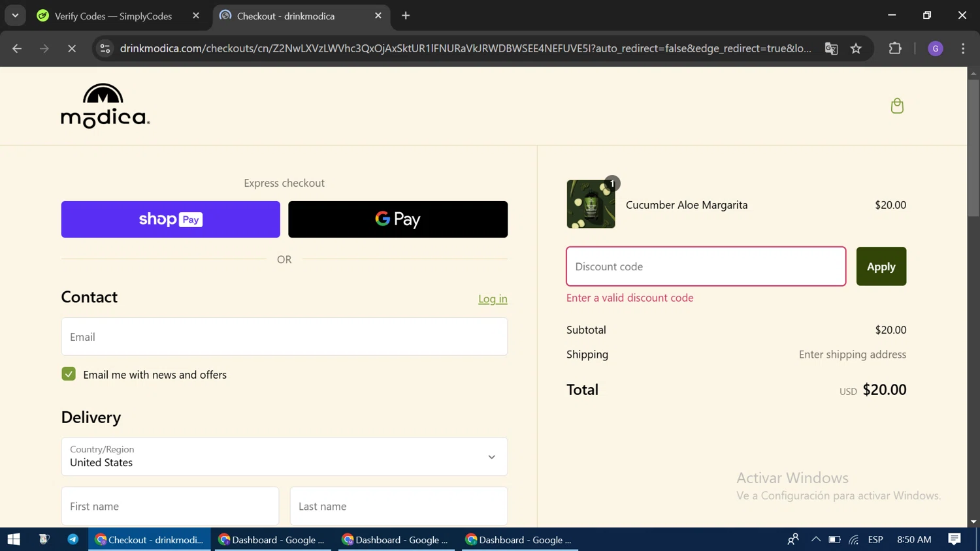The image size is (980, 551).
Task: Go back to previous page
Action: click(x=17, y=48)
